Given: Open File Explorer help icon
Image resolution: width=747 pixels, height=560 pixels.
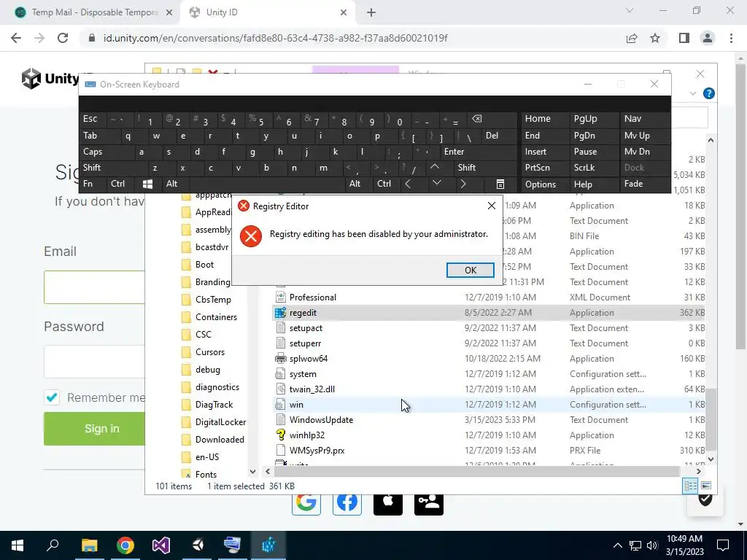Looking at the screenshot, I should click(708, 93).
